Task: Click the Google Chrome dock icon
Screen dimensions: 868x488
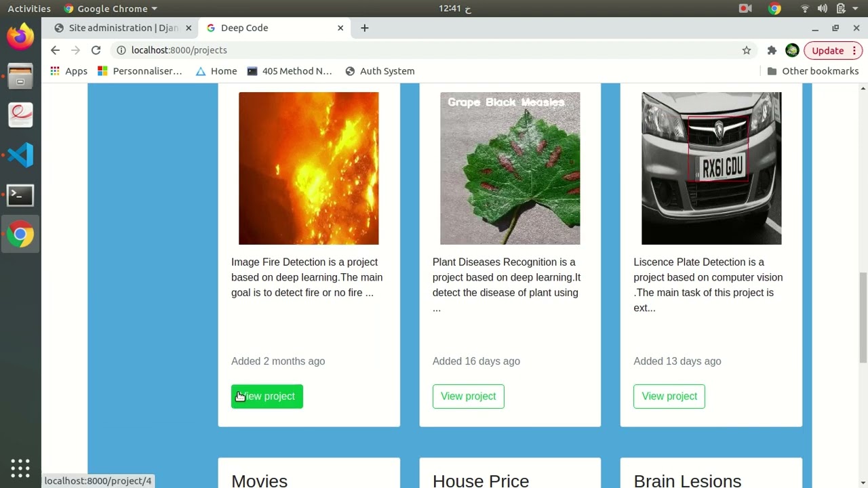Action: tap(20, 235)
